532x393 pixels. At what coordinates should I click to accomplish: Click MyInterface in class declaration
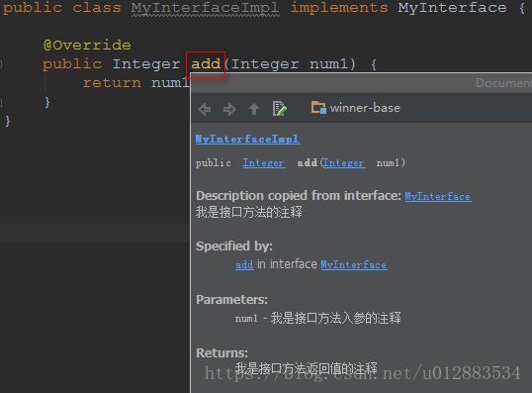pyautogui.click(x=452, y=8)
